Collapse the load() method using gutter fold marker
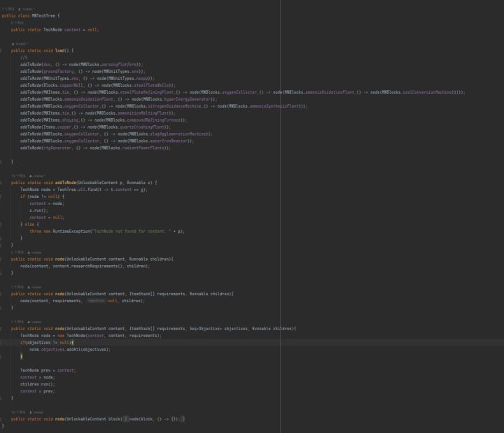The image size is (504, 433). point(2,50)
